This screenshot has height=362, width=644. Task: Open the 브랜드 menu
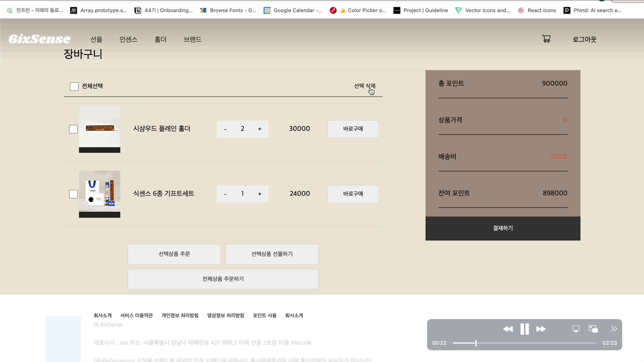193,39
